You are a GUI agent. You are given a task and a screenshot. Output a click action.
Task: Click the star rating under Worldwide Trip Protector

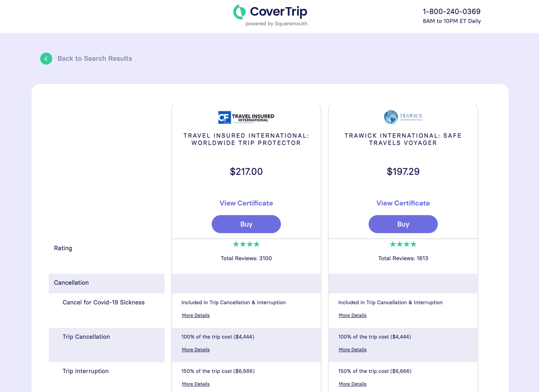[246, 244]
